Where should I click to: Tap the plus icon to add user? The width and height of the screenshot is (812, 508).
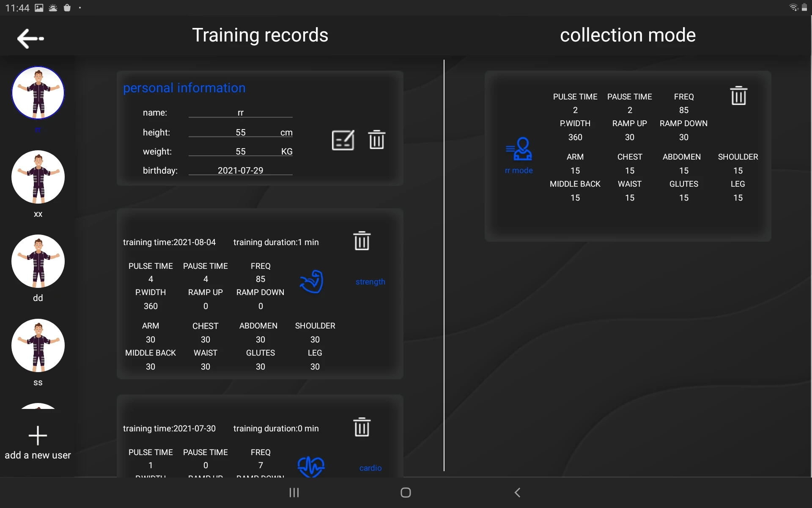[38, 436]
